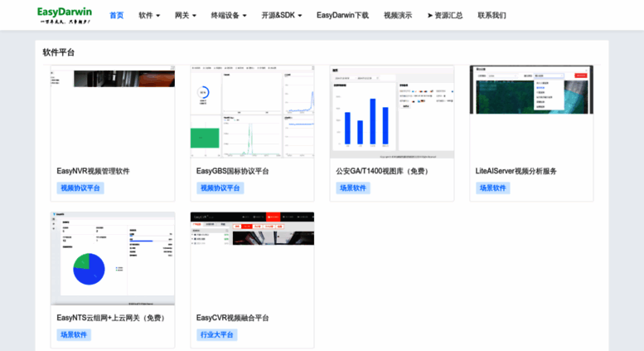The width and height of the screenshot is (644, 351).
Task: Open the LiteAIServer screenshot thumbnail
Action: click(531, 111)
